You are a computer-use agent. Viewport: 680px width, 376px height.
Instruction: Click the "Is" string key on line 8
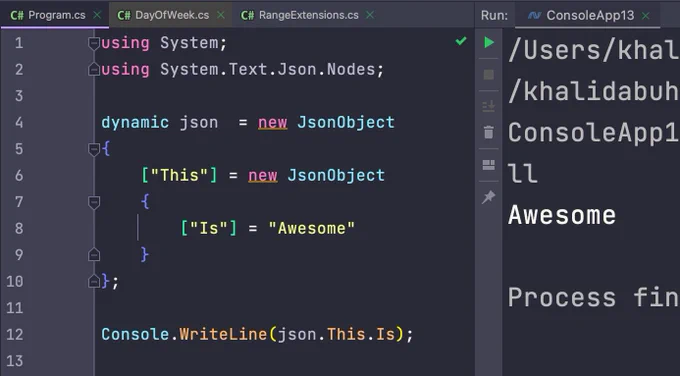(x=209, y=229)
